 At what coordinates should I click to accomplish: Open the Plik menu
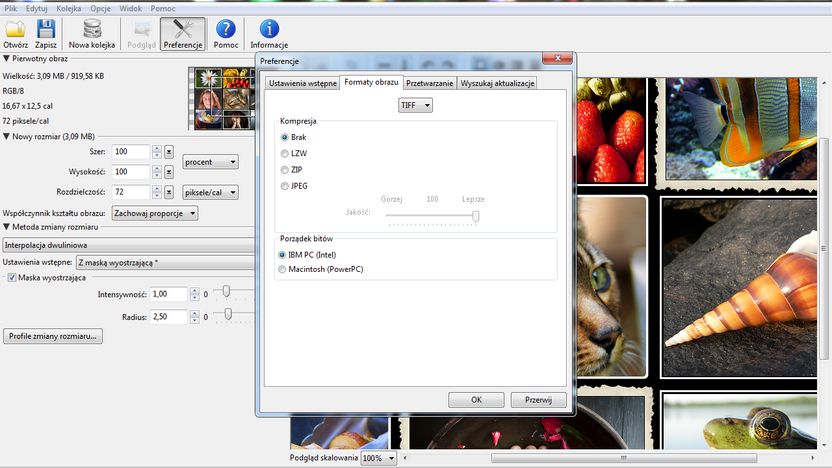point(11,8)
